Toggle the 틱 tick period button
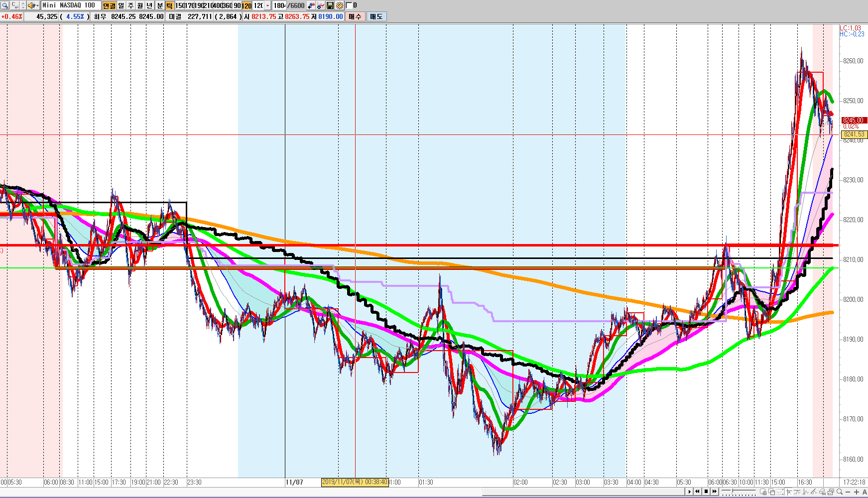 coord(169,5)
